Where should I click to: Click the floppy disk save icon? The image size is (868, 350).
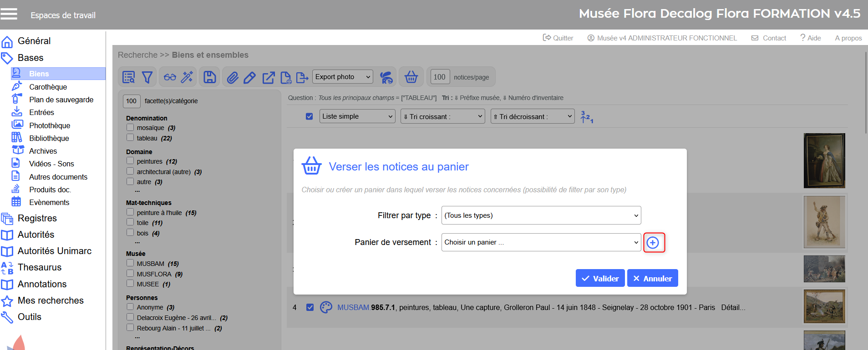(x=209, y=77)
